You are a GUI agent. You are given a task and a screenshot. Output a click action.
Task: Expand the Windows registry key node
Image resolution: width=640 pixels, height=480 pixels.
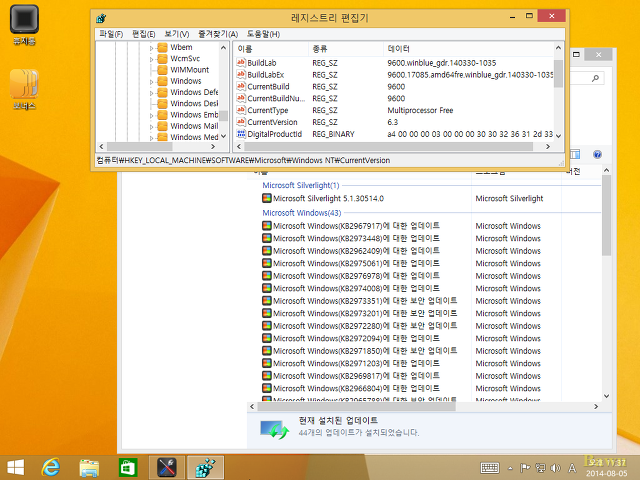[x=151, y=82]
